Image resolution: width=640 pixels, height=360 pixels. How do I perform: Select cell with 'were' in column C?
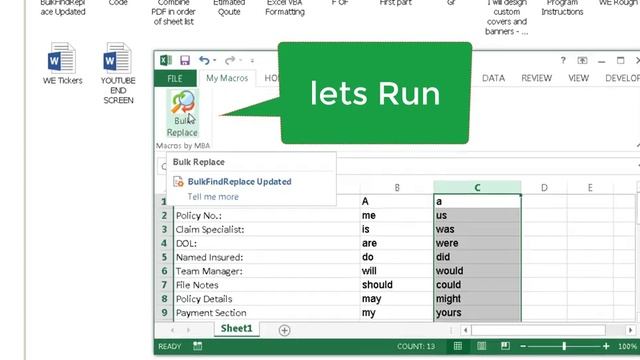(x=477, y=243)
